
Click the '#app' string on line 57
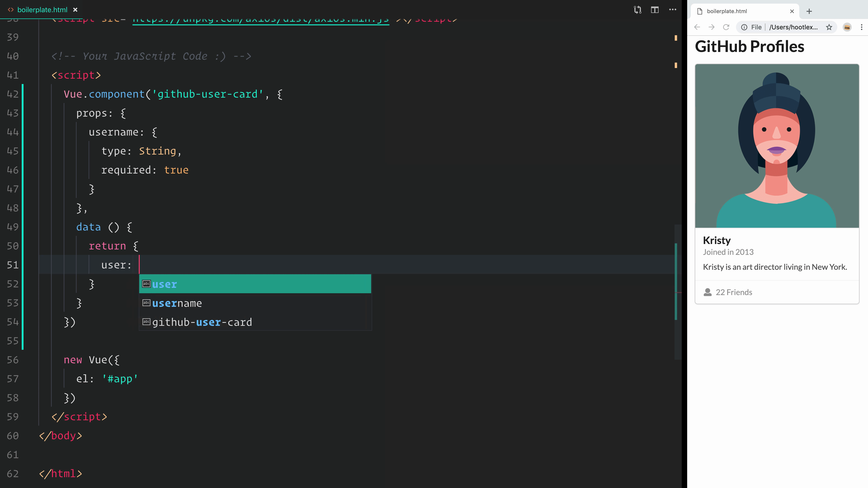click(x=120, y=379)
